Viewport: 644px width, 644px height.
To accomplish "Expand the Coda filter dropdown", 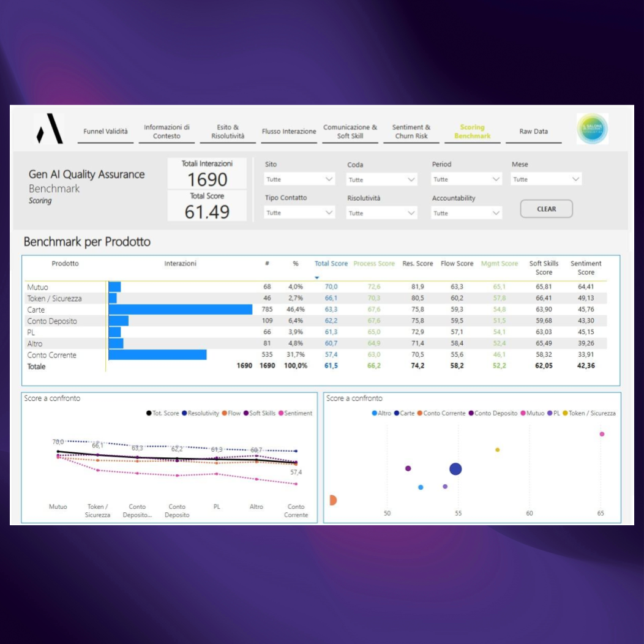I will tap(382, 180).
